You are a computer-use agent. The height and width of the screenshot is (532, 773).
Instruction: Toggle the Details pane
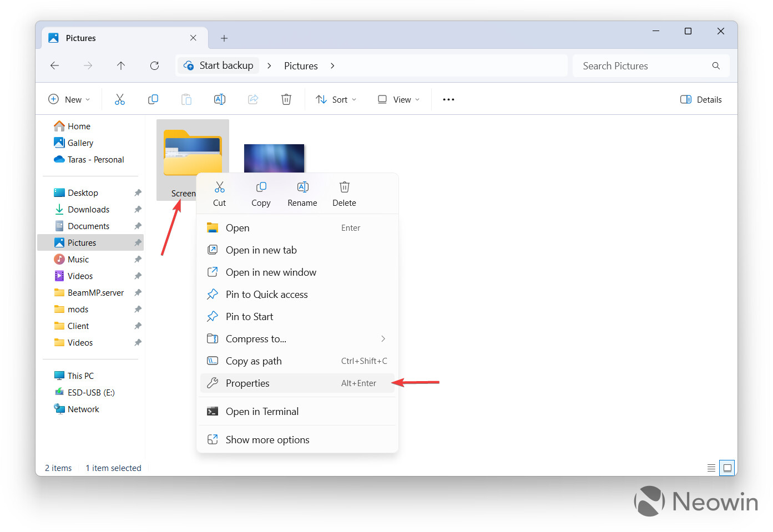click(701, 99)
